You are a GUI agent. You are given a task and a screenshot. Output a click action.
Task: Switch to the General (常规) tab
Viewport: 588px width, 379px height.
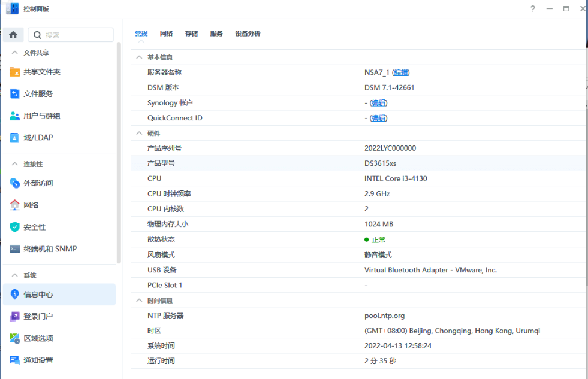point(141,34)
